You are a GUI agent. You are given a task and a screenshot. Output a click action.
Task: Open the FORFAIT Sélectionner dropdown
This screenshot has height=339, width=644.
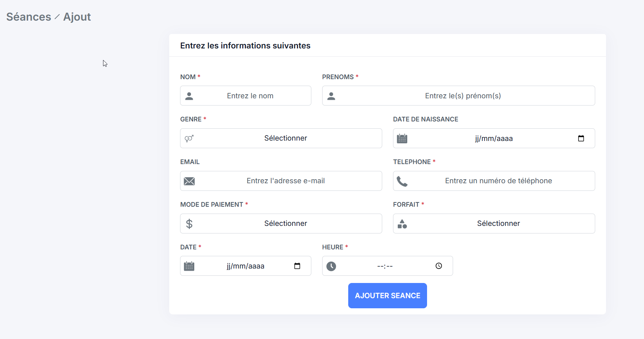[494, 223]
